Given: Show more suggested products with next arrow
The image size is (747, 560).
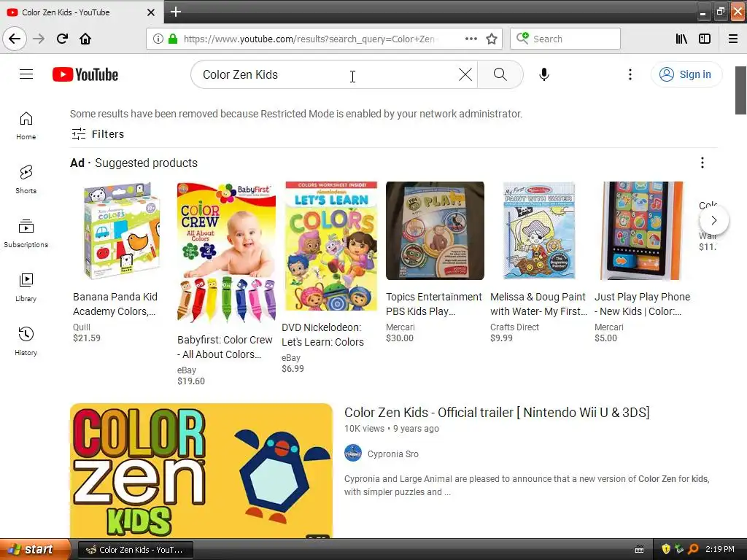Looking at the screenshot, I should point(713,220).
